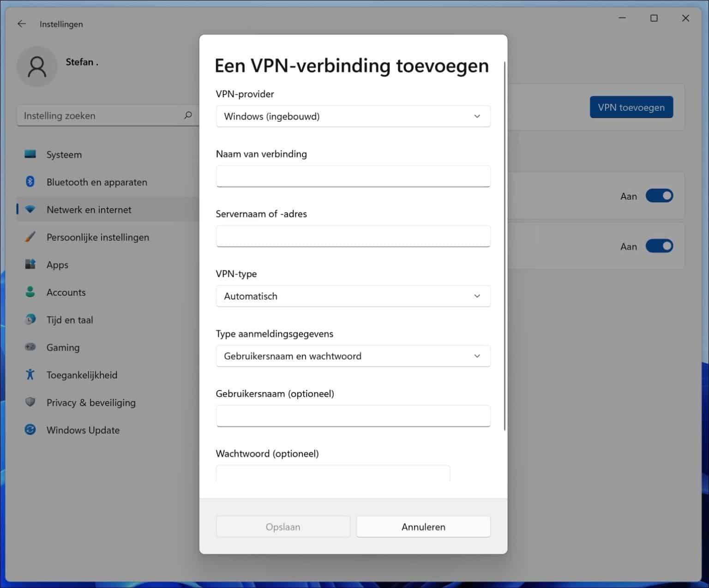Disable the upper Aan toggle switch
Screen dimensions: 709x588
660,196
